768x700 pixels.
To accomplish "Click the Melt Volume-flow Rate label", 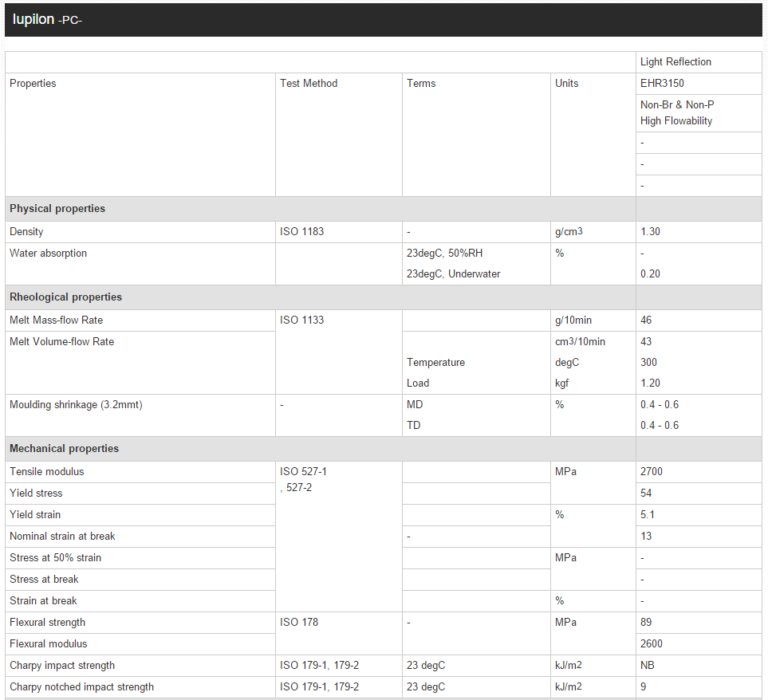I will (61, 342).
